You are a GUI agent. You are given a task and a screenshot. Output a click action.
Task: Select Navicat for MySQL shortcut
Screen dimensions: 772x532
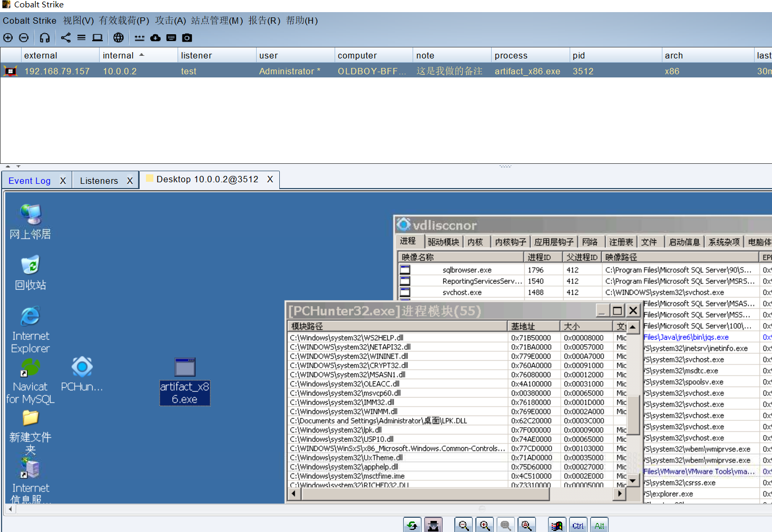click(x=31, y=381)
